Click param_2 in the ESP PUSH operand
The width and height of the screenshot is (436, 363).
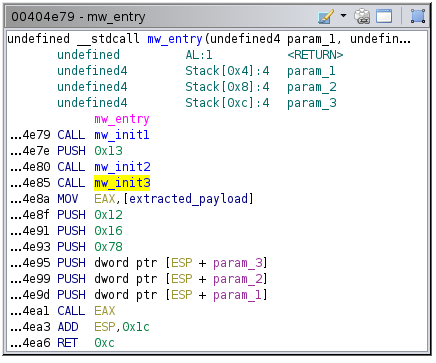click(x=238, y=279)
